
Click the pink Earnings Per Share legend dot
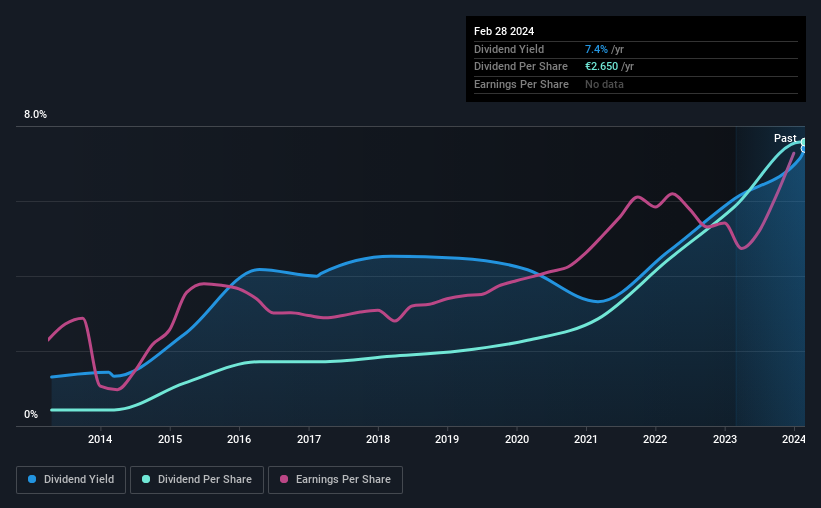tap(284, 480)
